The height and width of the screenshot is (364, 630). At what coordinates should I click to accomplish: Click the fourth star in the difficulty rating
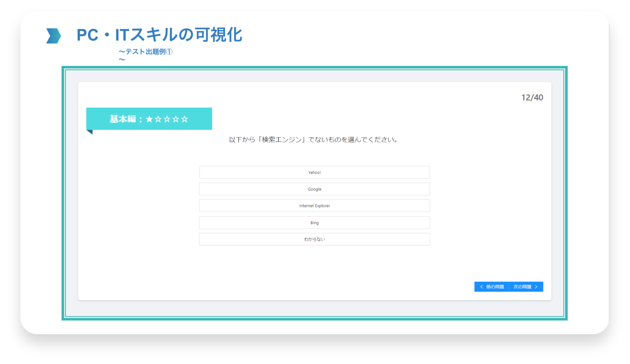(176, 119)
